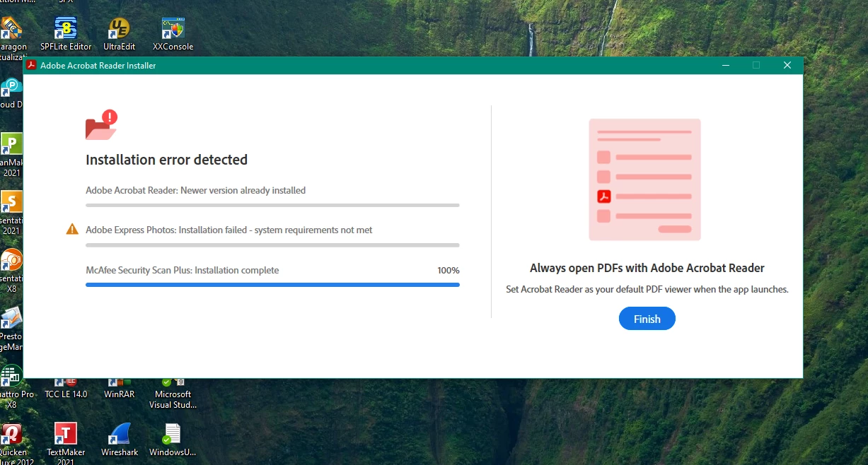Image resolution: width=868 pixels, height=465 pixels.
Task: Open TextMaker 2021 desktop shortcut
Action: [66, 444]
